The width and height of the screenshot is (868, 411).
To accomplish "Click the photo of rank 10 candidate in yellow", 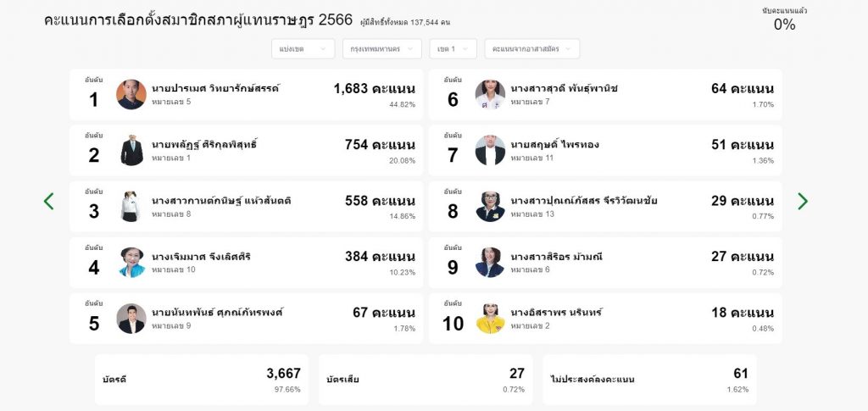I will pos(490,319).
